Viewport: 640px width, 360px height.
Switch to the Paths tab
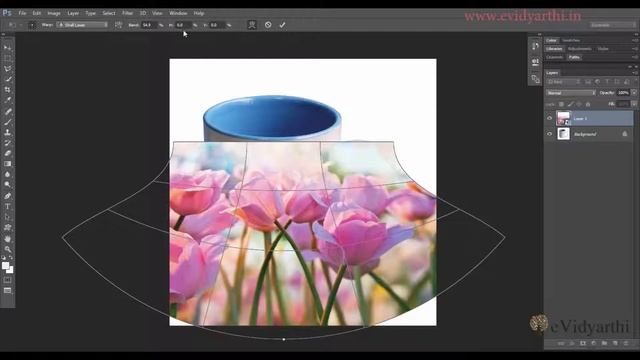[x=574, y=57]
